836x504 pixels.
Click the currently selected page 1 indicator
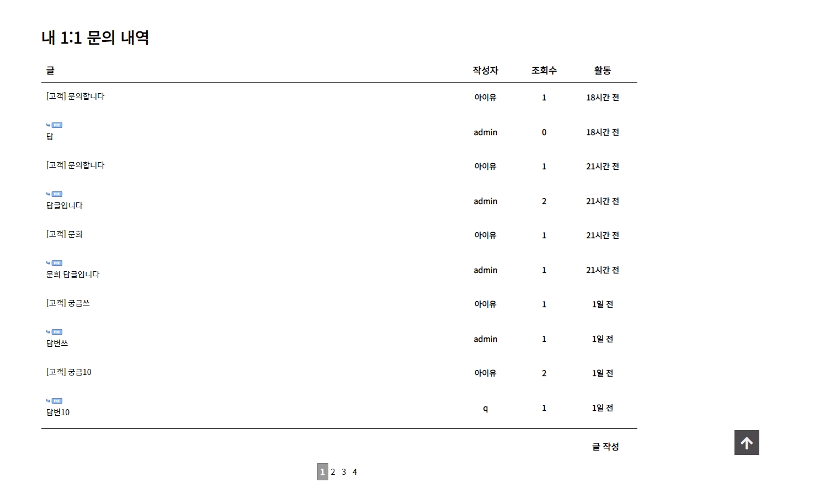[322, 472]
